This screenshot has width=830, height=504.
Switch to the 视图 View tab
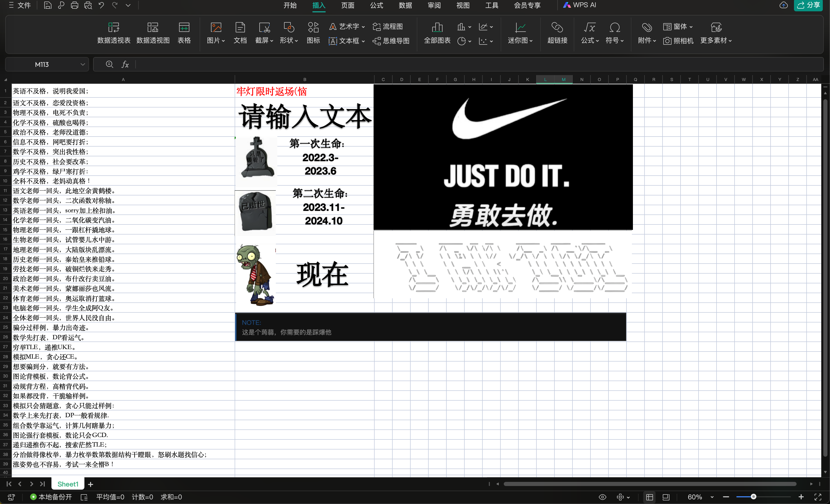click(x=463, y=5)
